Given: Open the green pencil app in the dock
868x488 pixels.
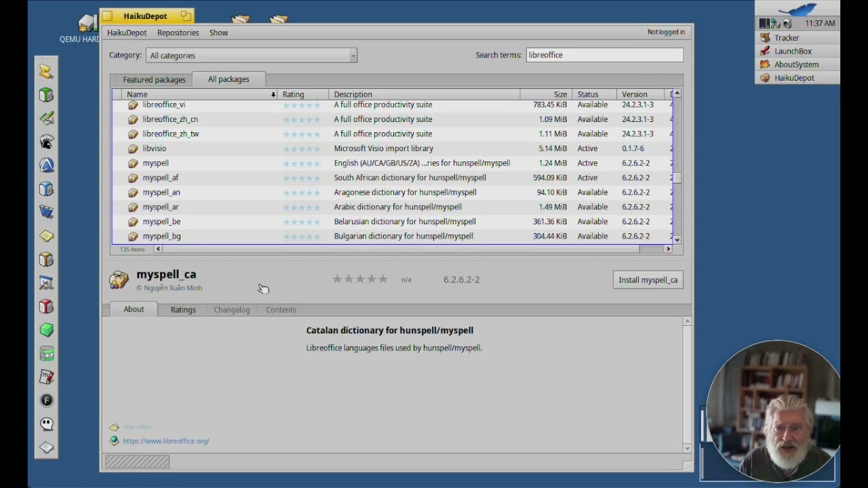Looking at the screenshot, I should tap(46, 118).
